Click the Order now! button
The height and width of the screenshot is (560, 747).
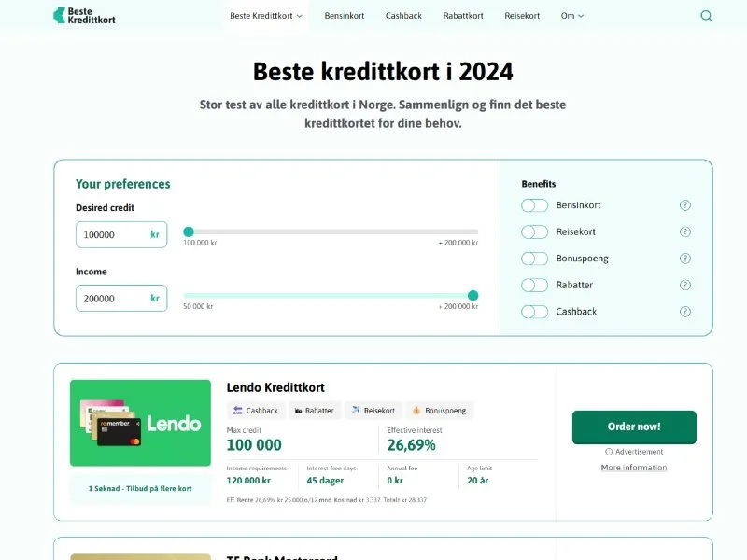click(634, 427)
